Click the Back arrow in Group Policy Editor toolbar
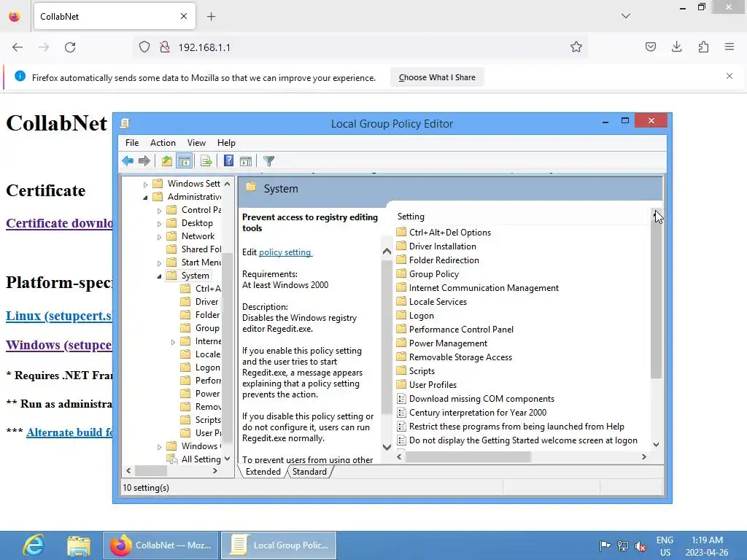 tap(127, 161)
